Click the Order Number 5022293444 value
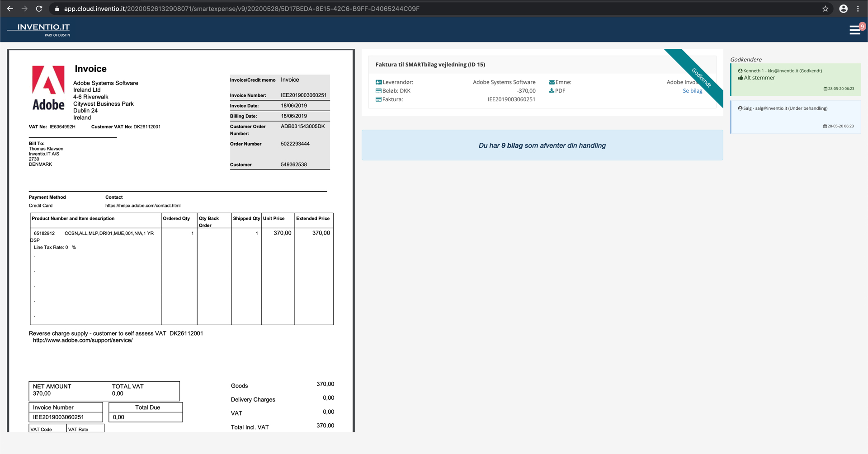The width and height of the screenshot is (868, 454). click(x=295, y=144)
